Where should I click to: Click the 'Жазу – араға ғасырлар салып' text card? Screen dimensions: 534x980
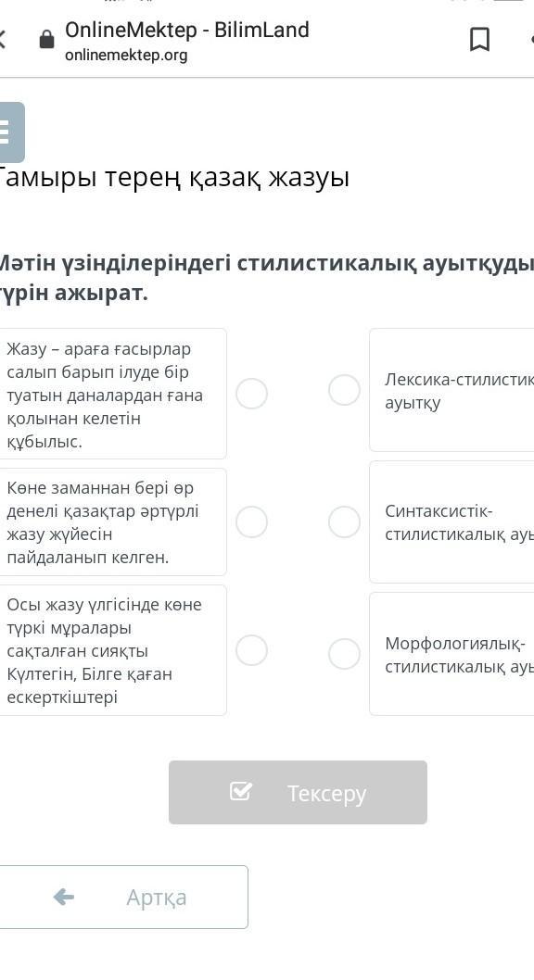112,394
